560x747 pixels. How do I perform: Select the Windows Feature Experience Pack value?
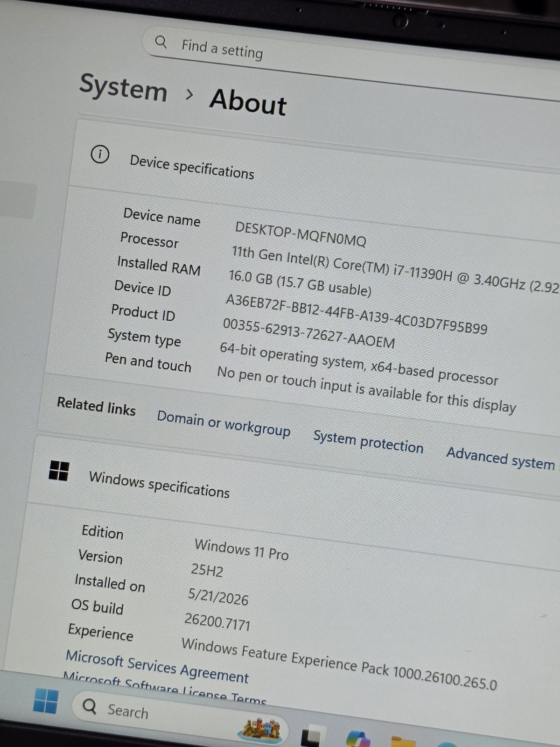[339, 664]
